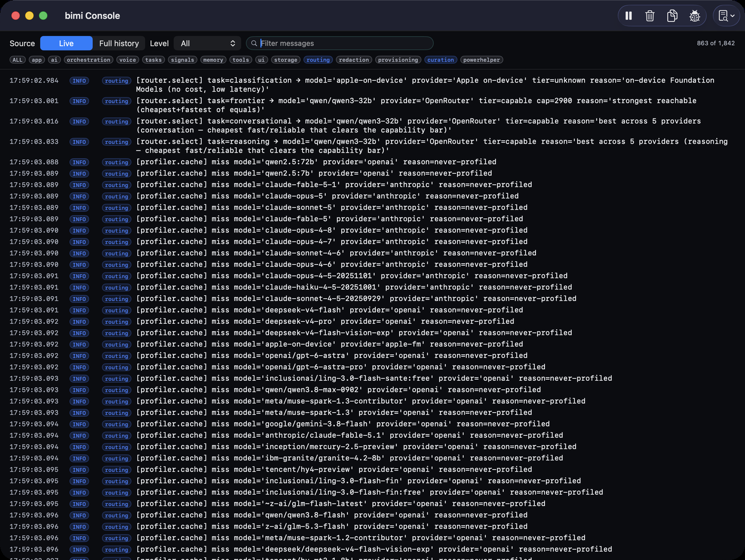This screenshot has height=560, width=745.
Task: Click the timestamp 17:59:03.033
Action: point(34,142)
